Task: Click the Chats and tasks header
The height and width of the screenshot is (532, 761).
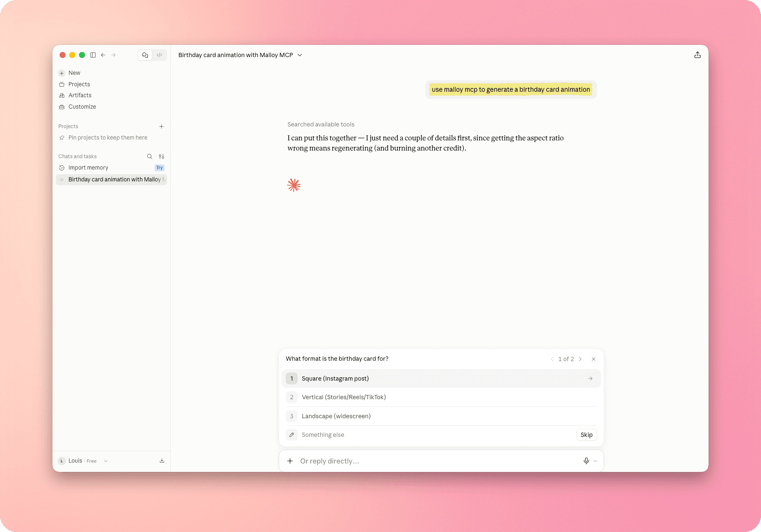Action: pos(77,156)
